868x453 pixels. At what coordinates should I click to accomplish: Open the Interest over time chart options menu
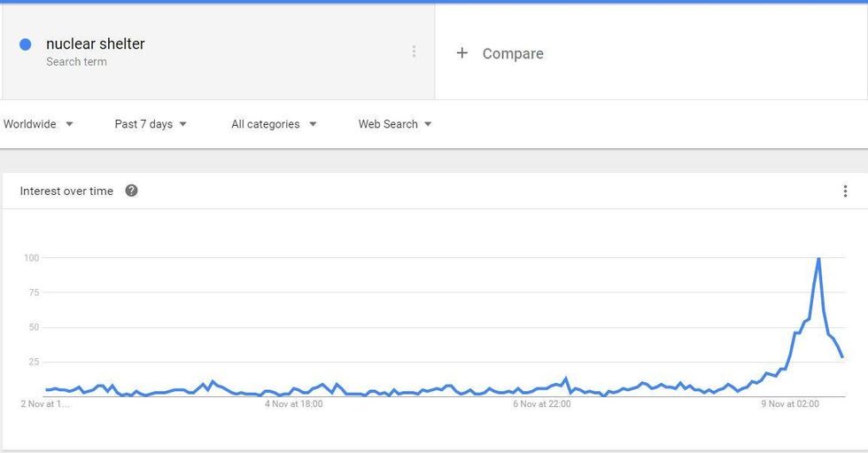point(845,191)
